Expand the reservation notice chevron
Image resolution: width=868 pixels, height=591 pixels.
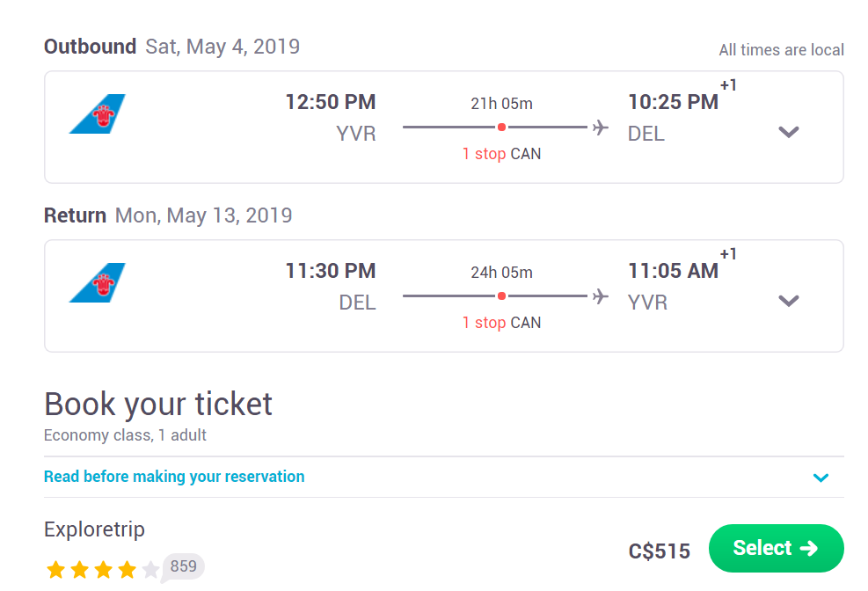[x=821, y=478]
